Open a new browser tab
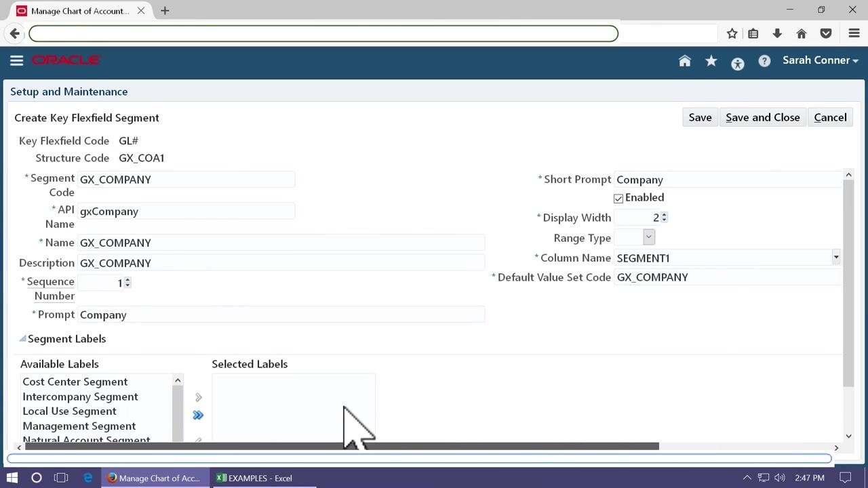Screen dimensions: 868x488 tap(165, 11)
